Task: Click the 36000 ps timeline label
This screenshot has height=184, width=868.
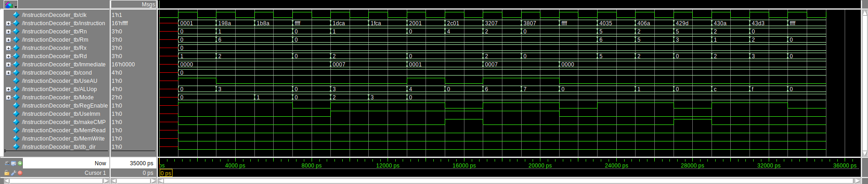Action: 845,166
